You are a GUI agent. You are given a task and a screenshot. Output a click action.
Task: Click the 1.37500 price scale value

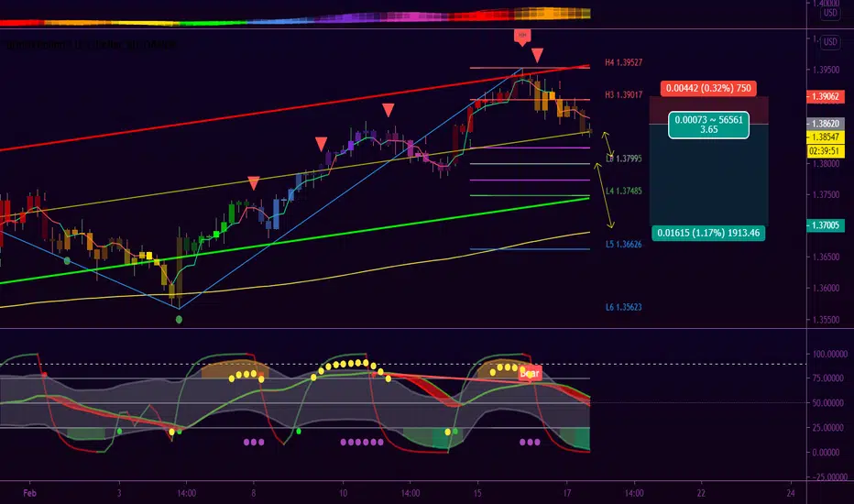click(826, 194)
